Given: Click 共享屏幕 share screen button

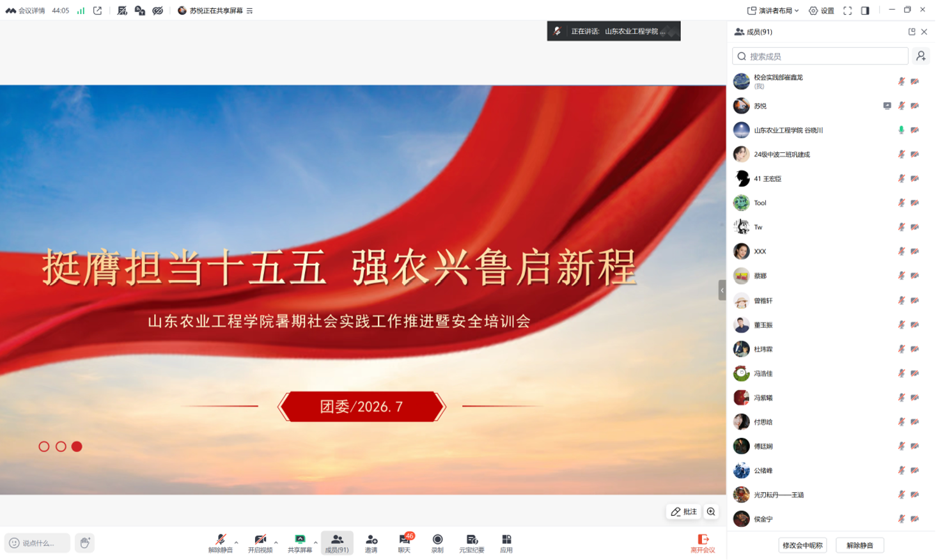Looking at the screenshot, I should (300, 543).
